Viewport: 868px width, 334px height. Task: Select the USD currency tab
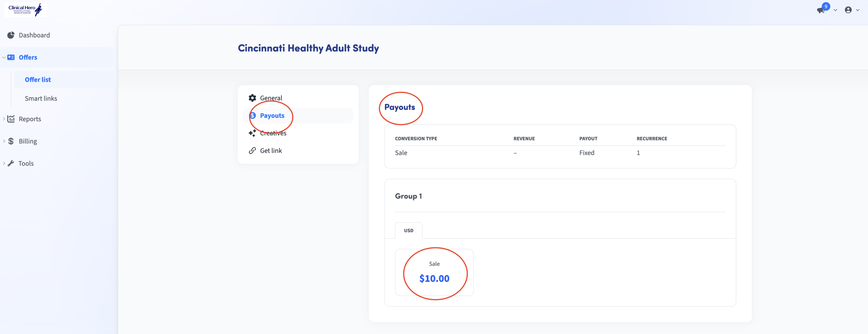[x=409, y=230]
